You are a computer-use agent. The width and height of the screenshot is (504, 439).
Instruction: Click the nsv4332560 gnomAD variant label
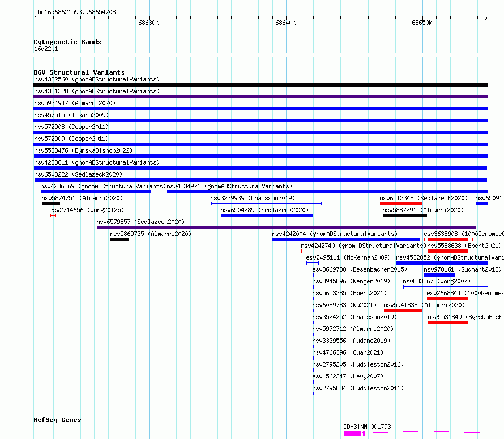point(97,79)
